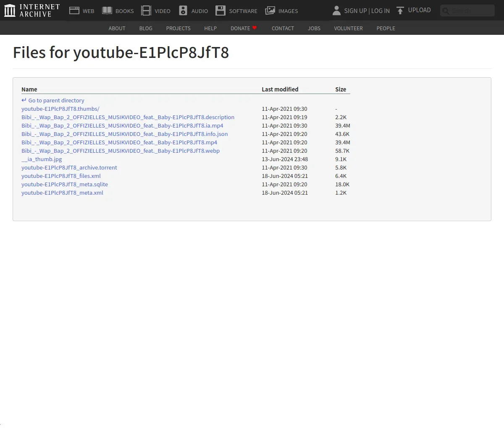Open the BLOG link
This screenshot has height=428, width=504.
(x=146, y=28)
